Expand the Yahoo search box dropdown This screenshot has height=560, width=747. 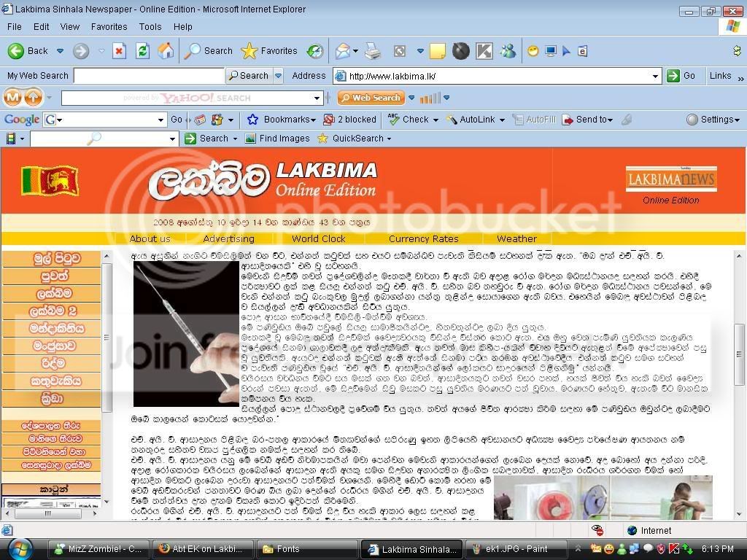click(317, 98)
